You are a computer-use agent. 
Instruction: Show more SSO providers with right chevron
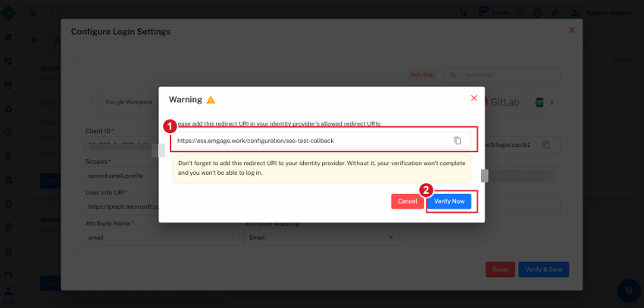[552, 102]
